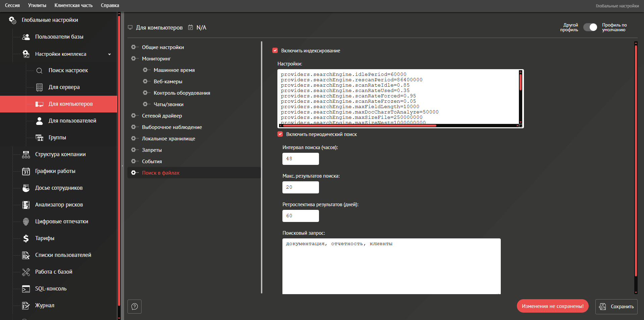
Task: Click the help question mark icon
Action: pyautogui.click(x=135, y=307)
